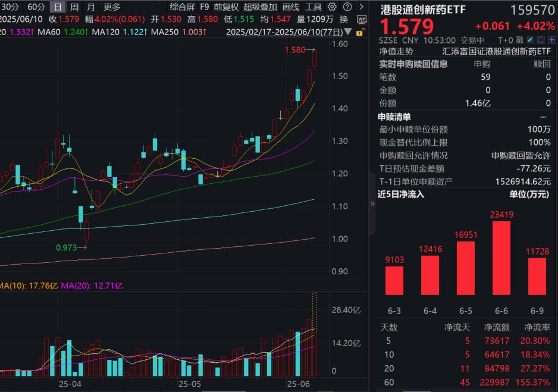Screen dimensions: 558x392
Task: Click the 换 switch button
Action: click(x=344, y=19)
